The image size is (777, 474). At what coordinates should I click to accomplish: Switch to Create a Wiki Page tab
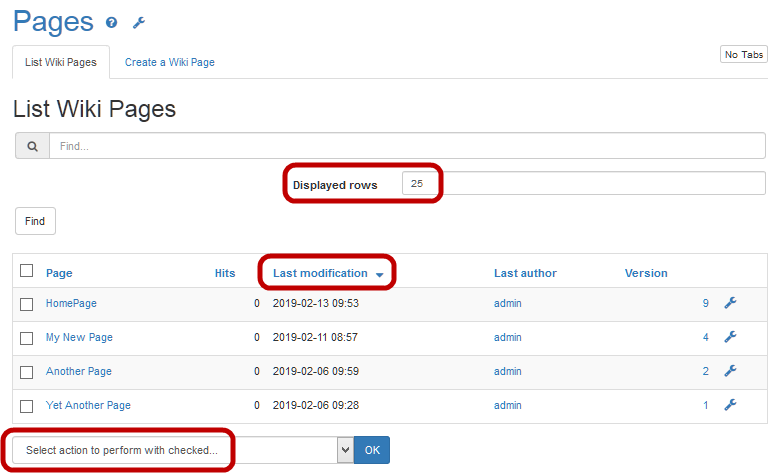coord(169,62)
